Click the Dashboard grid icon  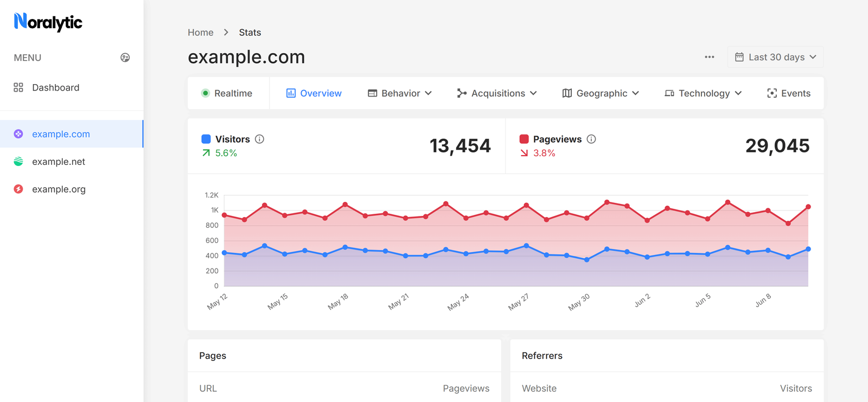point(18,87)
